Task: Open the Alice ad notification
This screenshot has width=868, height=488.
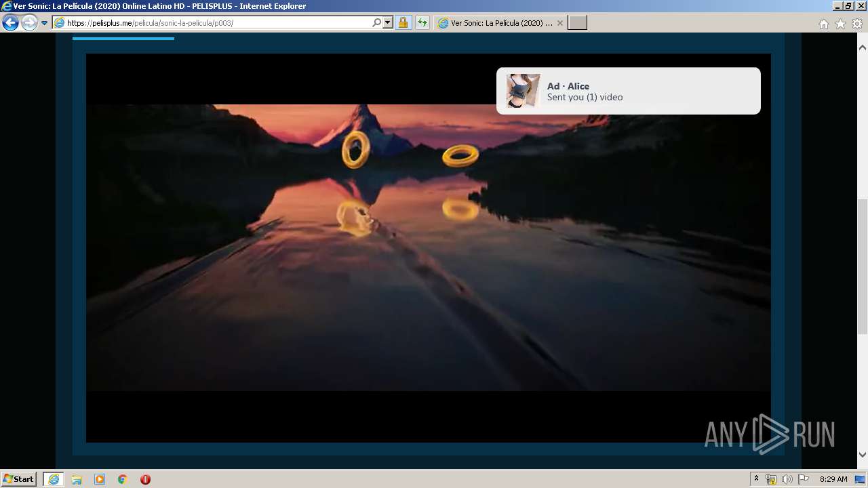Action: pos(629,91)
